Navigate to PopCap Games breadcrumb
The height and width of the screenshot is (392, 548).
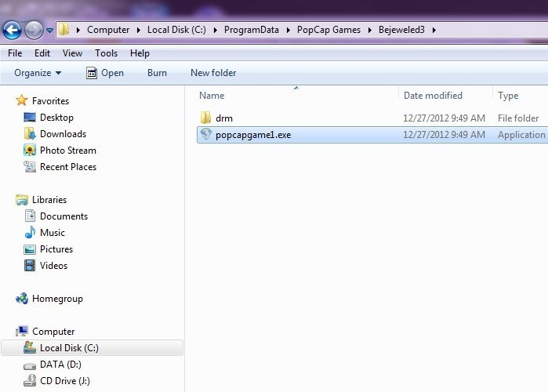click(328, 30)
